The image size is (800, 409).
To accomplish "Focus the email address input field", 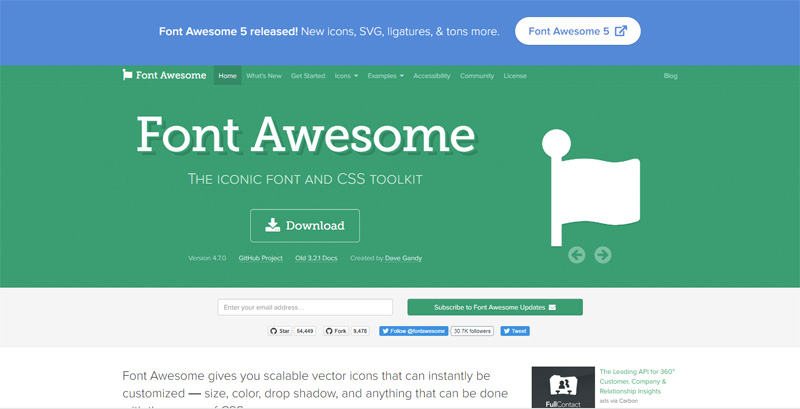I will coord(305,307).
